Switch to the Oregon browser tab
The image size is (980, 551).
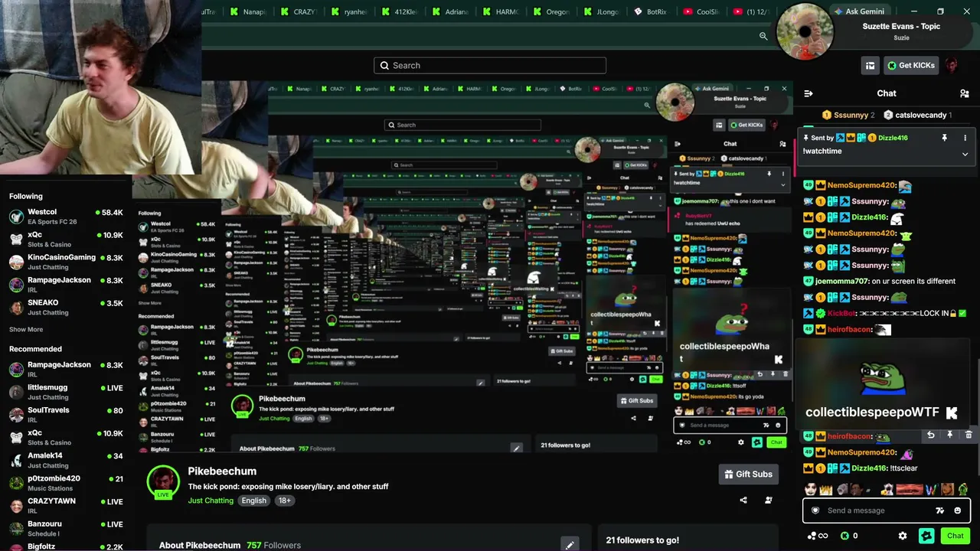click(550, 11)
